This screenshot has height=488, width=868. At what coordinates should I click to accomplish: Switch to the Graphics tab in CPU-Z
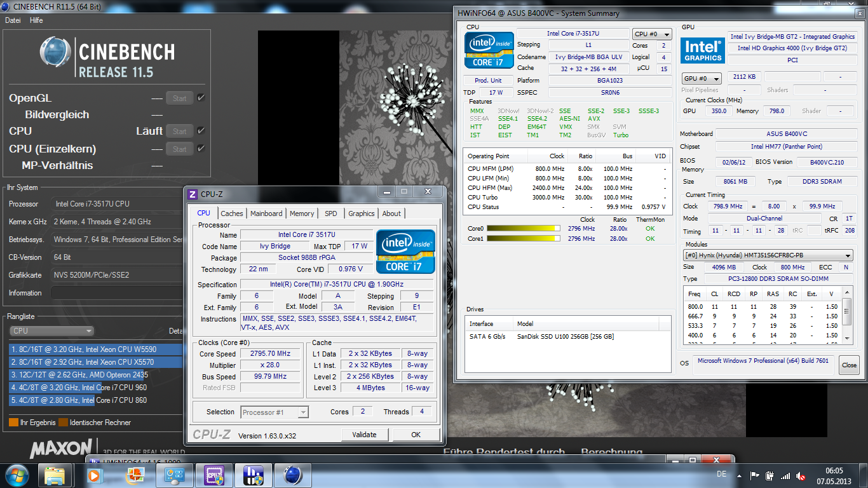click(362, 213)
